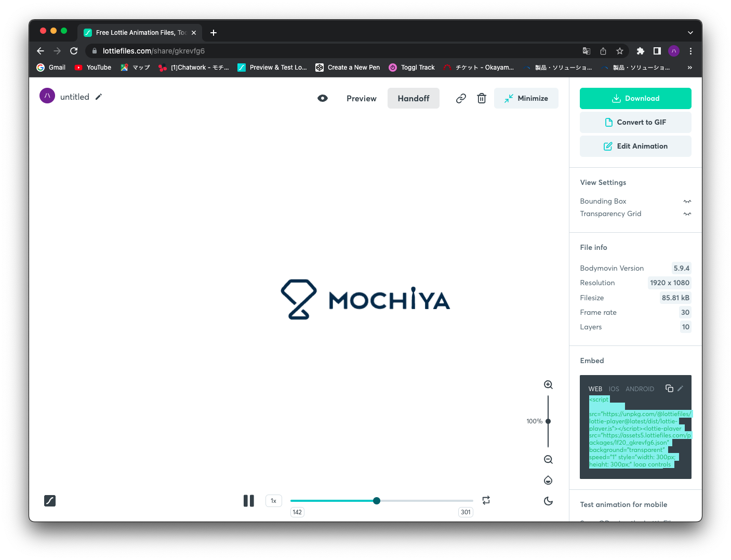Select the ANDROID embed tab
This screenshot has height=560, width=731.
(640, 389)
